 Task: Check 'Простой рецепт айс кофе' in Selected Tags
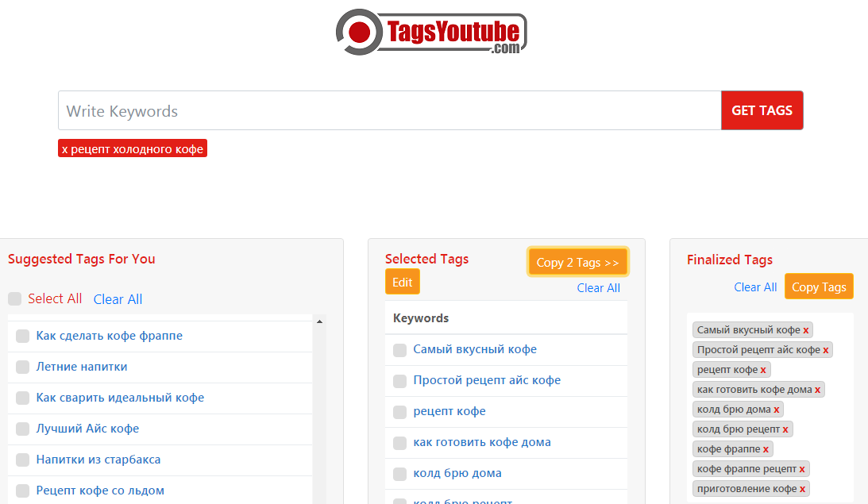coord(400,381)
